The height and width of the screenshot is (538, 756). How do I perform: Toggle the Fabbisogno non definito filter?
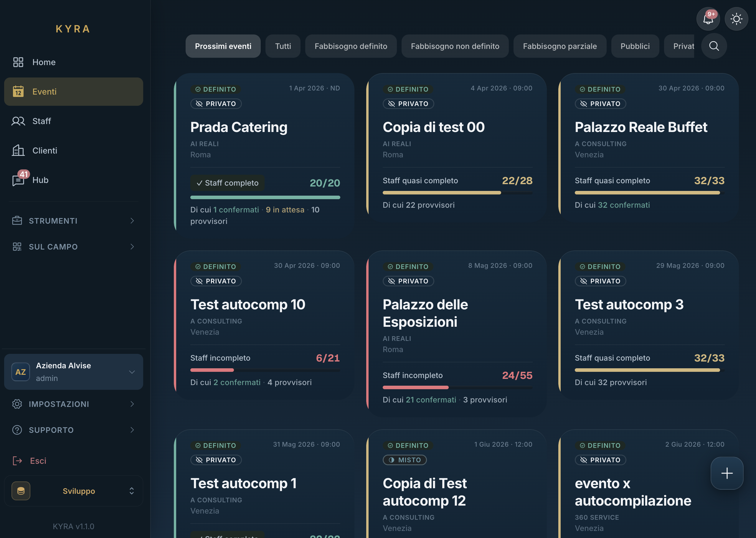455,46
